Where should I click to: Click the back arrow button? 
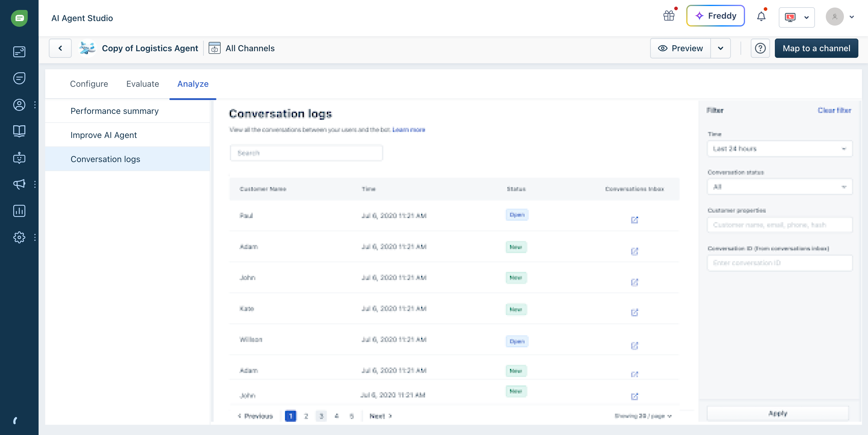(x=60, y=49)
